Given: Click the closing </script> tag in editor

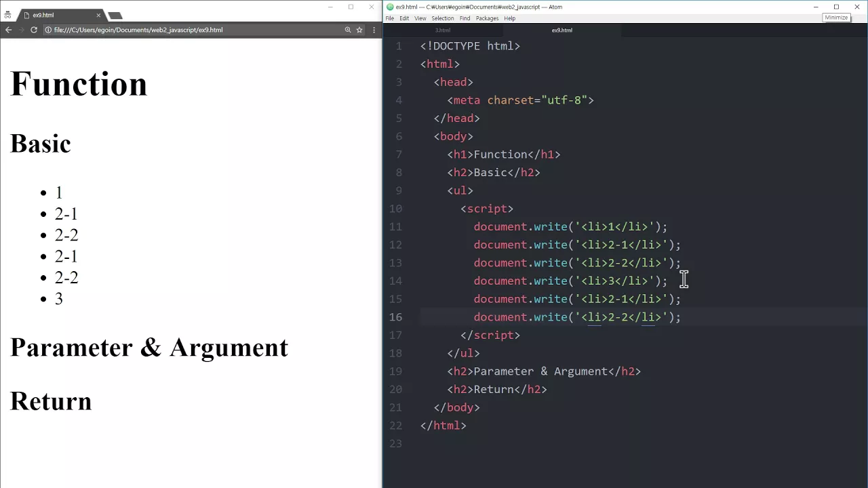Looking at the screenshot, I should tap(490, 335).
